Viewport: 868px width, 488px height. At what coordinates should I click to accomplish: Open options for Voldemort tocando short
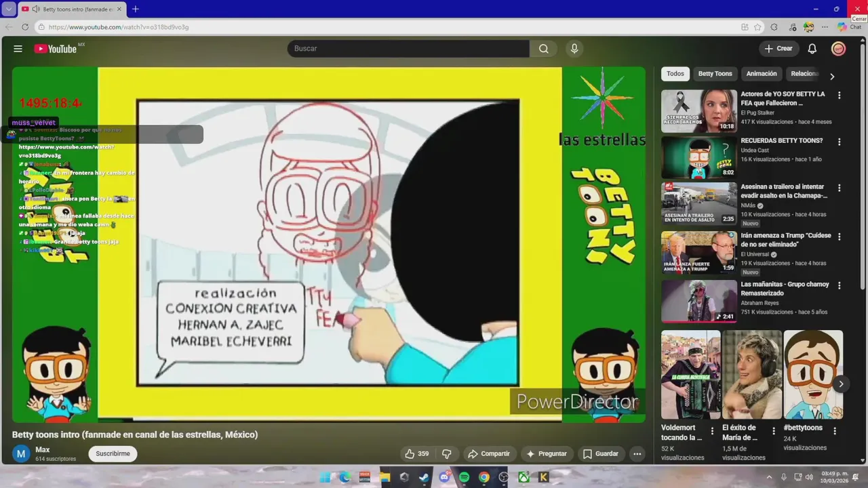point(712,431)
